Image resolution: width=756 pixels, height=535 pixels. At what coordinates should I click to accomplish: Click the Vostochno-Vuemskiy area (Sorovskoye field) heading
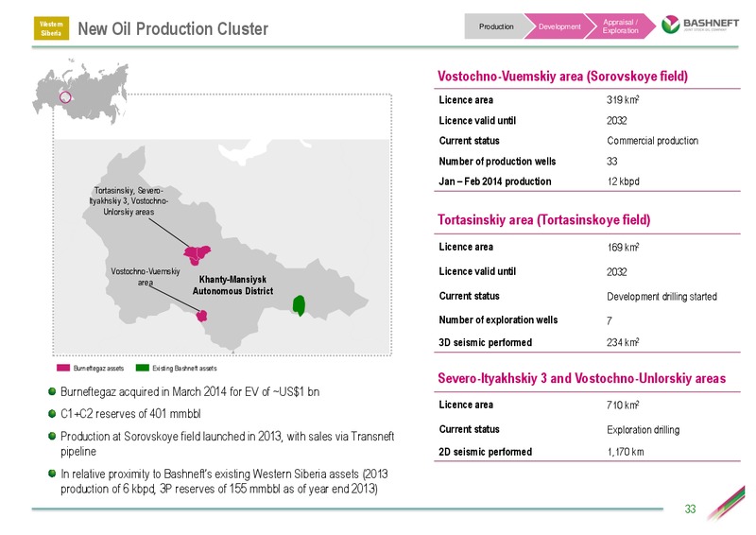click(x=562, y=77)
